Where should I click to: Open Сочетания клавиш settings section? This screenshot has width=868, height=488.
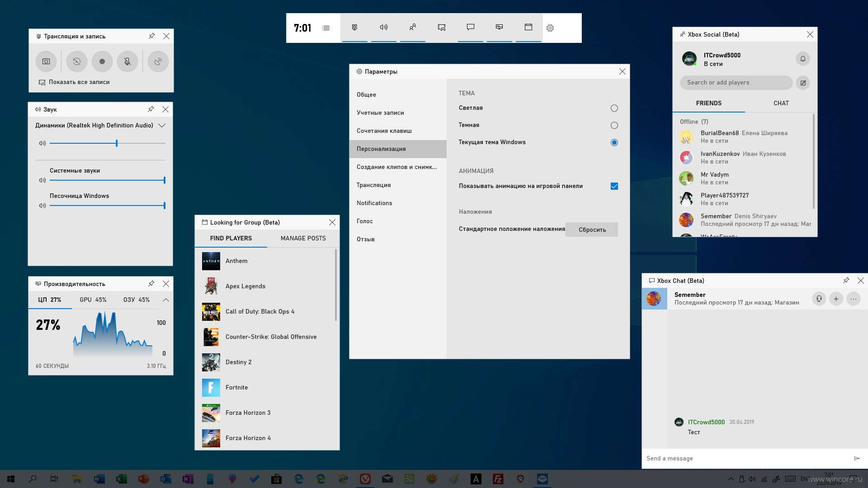[398, 131]
